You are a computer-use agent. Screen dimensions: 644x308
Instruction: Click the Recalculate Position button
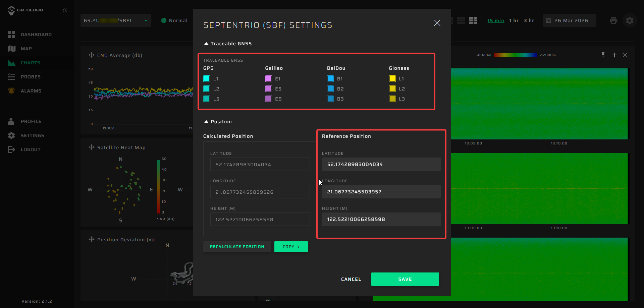(x=237, y=247)
